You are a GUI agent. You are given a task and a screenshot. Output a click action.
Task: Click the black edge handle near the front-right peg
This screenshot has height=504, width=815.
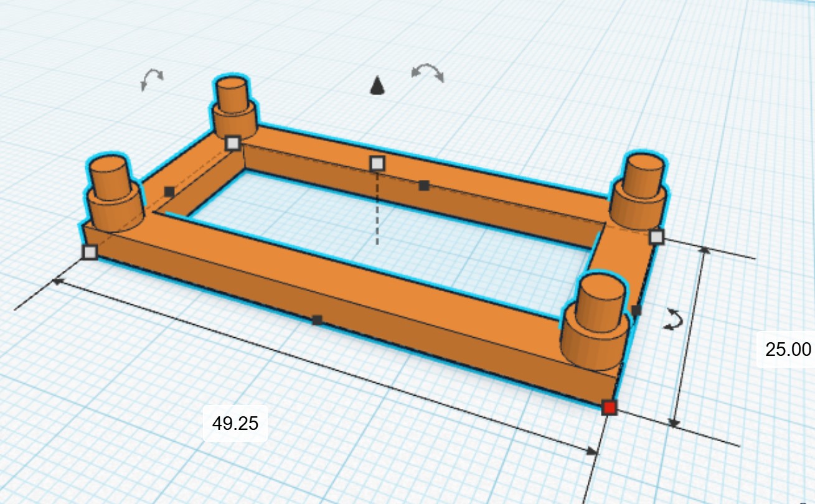coord(636,309)
